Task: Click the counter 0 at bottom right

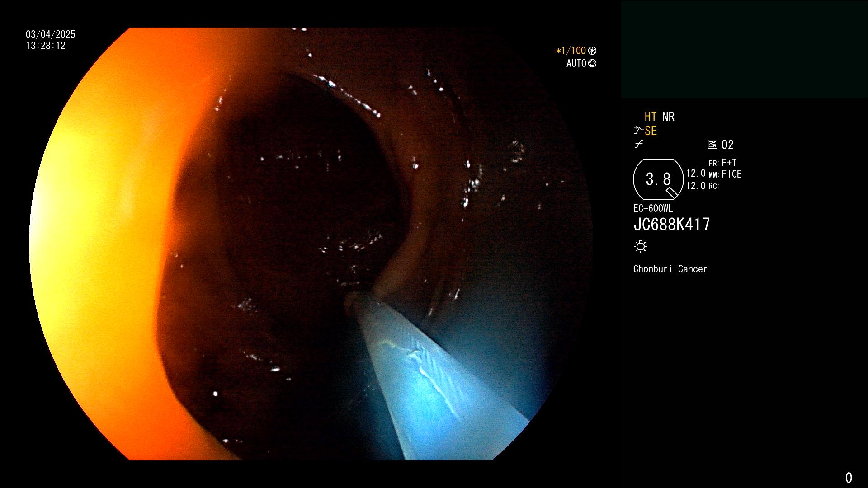Action: pyautogui.click(x=849, y=478)
